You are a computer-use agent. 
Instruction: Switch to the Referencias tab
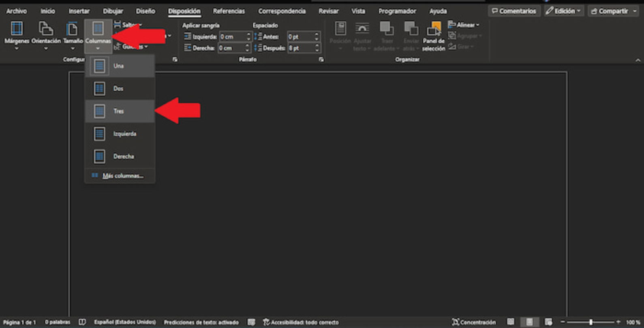229,11
